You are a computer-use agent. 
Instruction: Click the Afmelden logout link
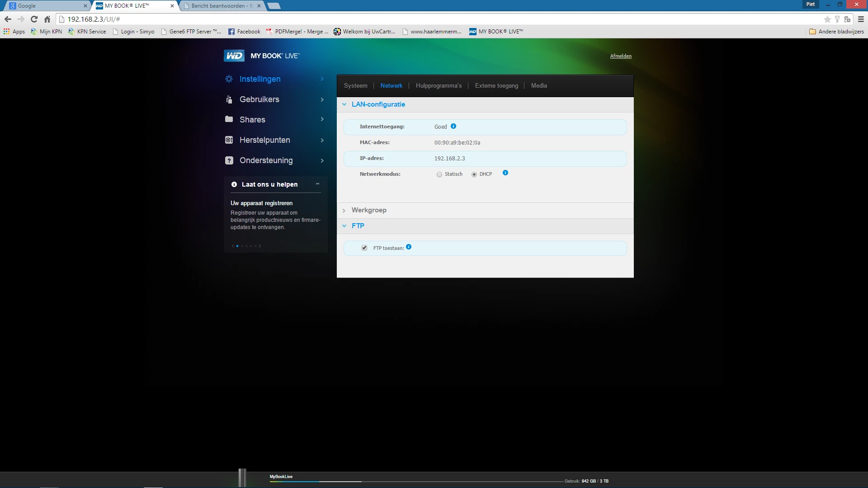click(621, 56)
